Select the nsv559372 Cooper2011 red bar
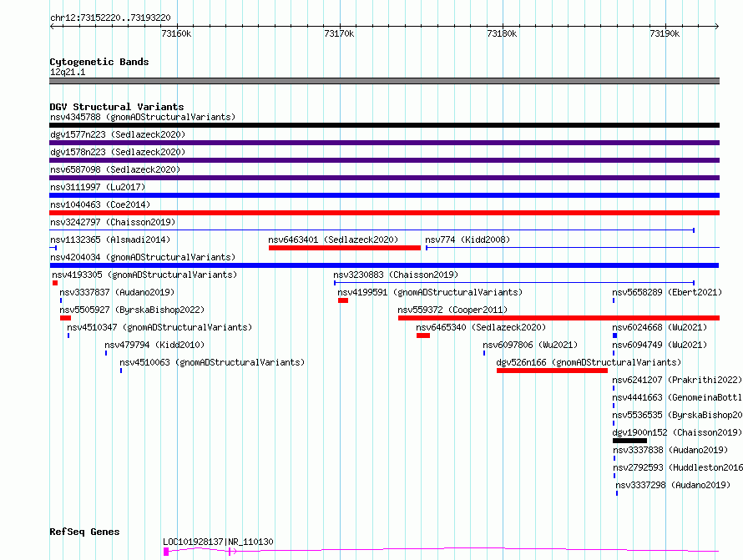Image resolution: width=743 pixels, height=560 pixels. point(559,318)
